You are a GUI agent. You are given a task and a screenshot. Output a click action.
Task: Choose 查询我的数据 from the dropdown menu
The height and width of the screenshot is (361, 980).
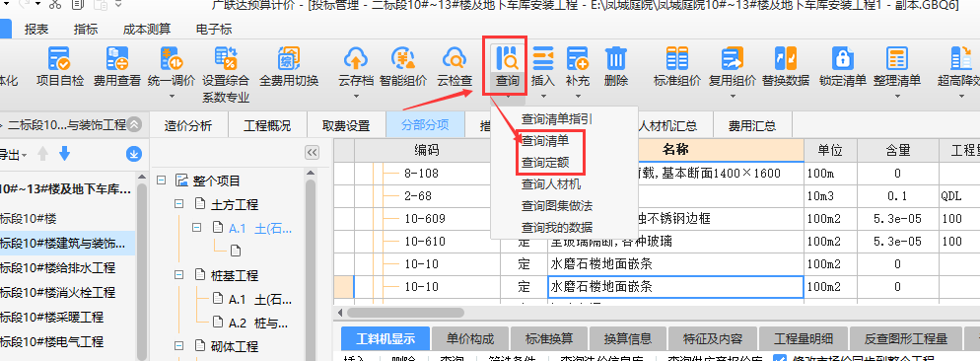tap(557, 227)
